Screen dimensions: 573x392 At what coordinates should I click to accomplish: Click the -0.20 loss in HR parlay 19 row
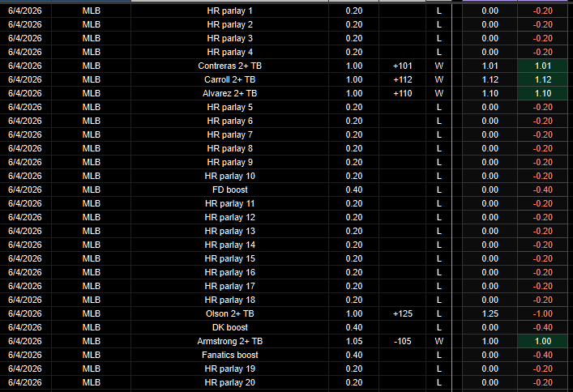[x=543, y=369]
